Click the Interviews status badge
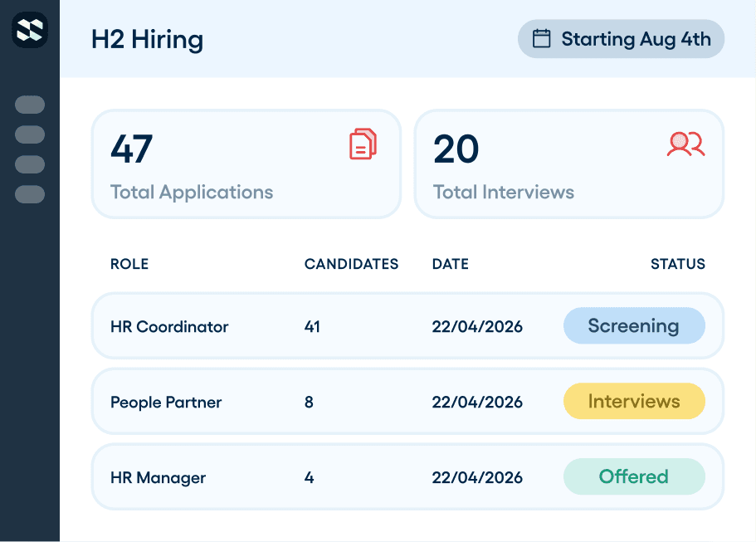Image resolution: width=756 pixels, height=542 pixels. pyautogui.click(x=634, y=401)
